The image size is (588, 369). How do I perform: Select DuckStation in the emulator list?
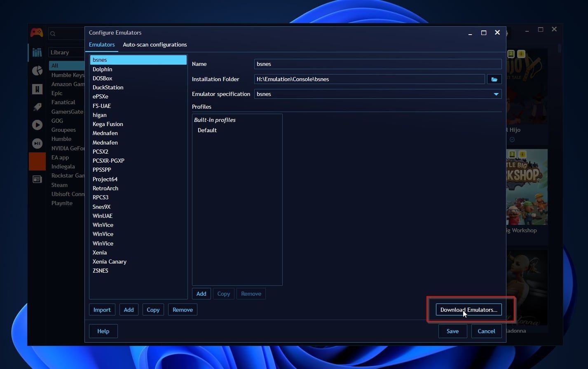tap(138, 87)
